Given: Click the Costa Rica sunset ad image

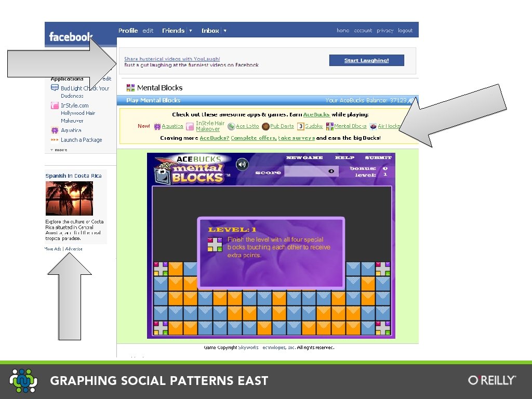Looking at the screenshot, I should click(x=69, y=198).
